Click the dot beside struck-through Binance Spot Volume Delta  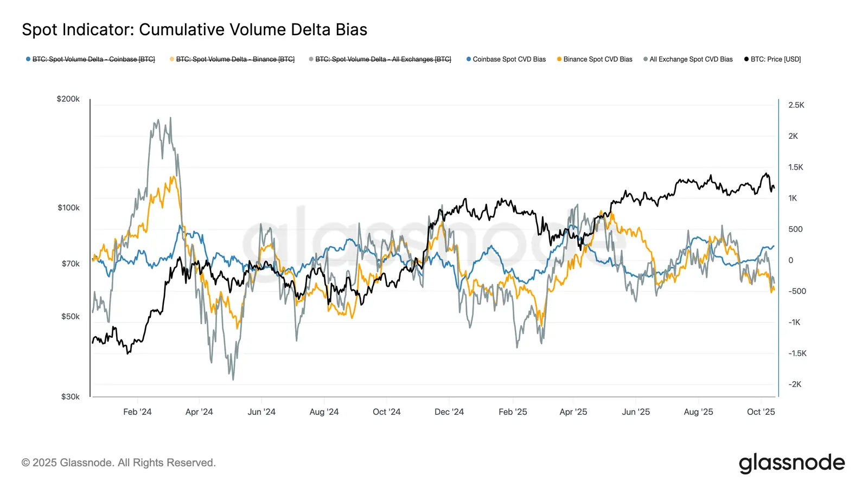pyautogui.click(x=172, y=59)
